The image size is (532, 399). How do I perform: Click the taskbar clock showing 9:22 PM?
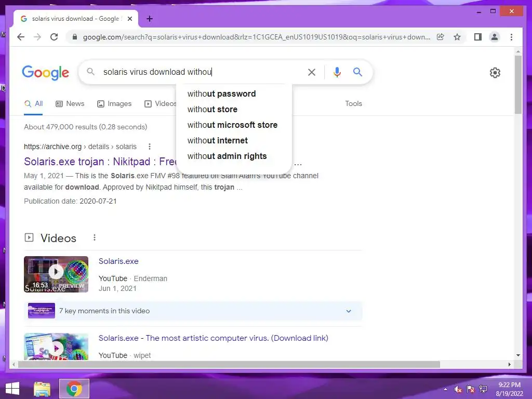click(509, 389)
